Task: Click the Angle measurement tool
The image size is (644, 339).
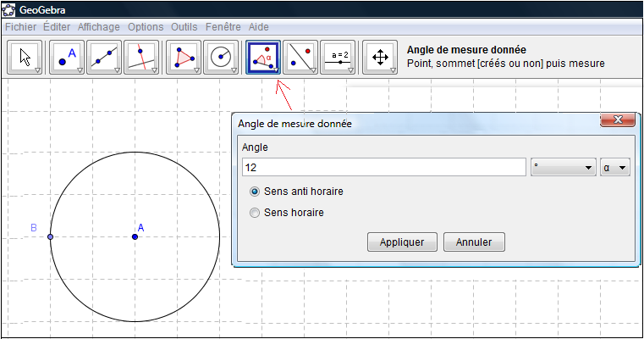Action: 262,57
